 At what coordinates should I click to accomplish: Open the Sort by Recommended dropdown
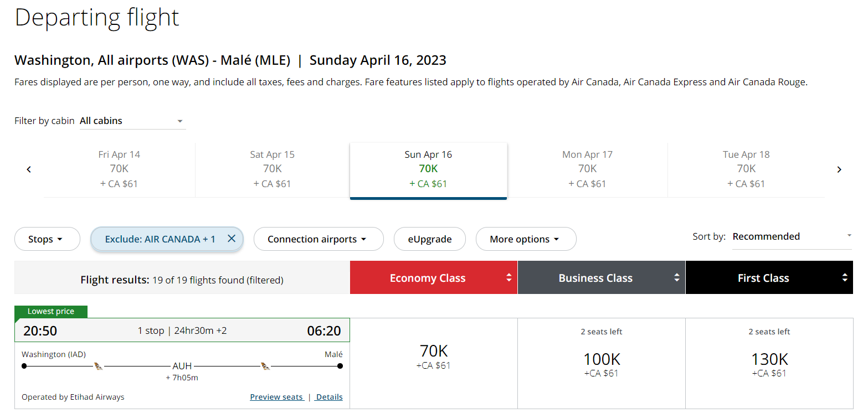[x=792, y=236]
